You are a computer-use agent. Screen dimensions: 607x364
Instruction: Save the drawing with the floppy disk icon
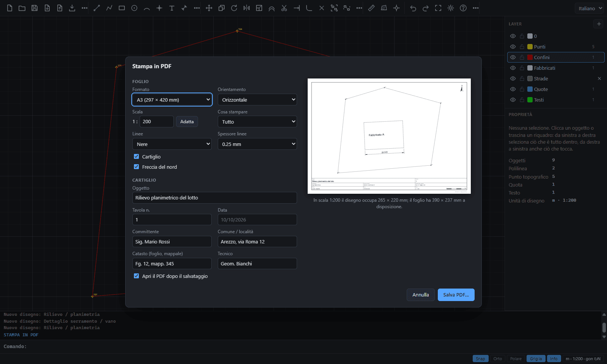(35, 8)
